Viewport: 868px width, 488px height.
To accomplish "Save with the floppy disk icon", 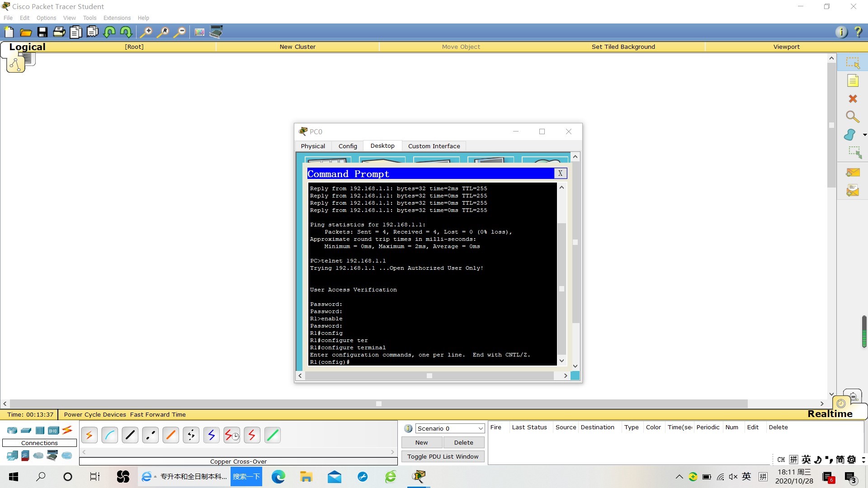I will [42, 32].
